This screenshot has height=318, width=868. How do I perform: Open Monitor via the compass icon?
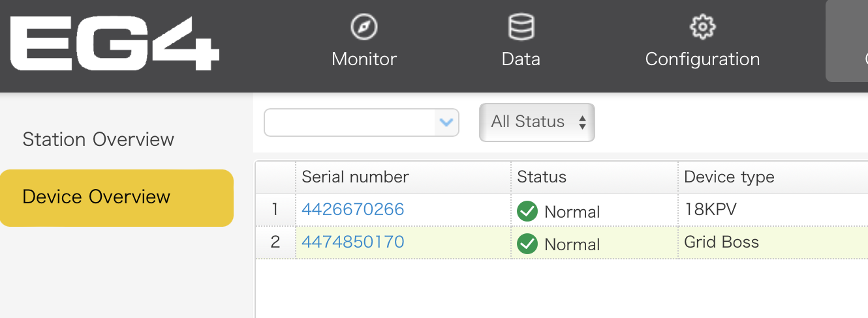(364, 27)
